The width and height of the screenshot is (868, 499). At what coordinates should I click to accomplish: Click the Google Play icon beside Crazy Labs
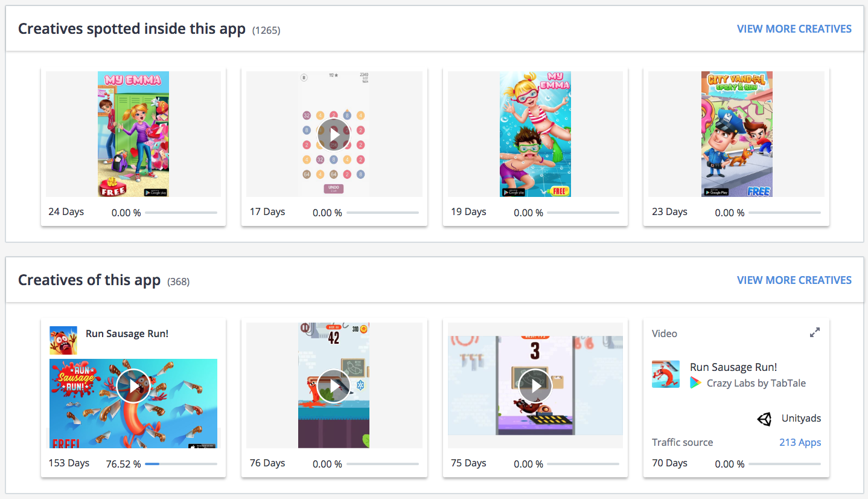tap(696, 383)
